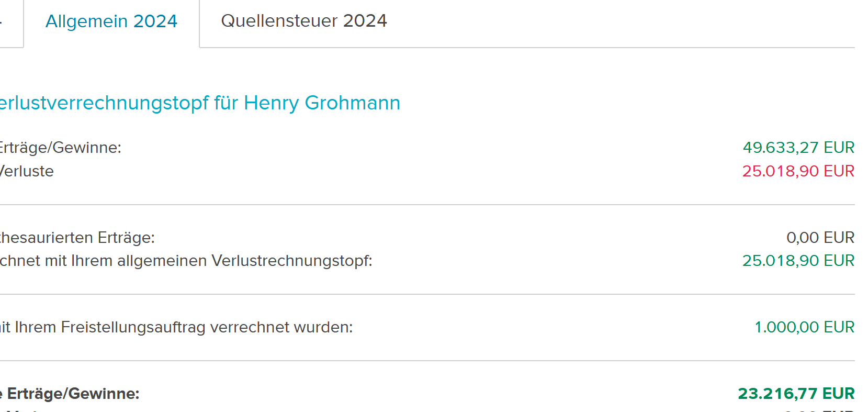
Task: Open the Quellensteuer 2024 tab
Action: (303, 21)
